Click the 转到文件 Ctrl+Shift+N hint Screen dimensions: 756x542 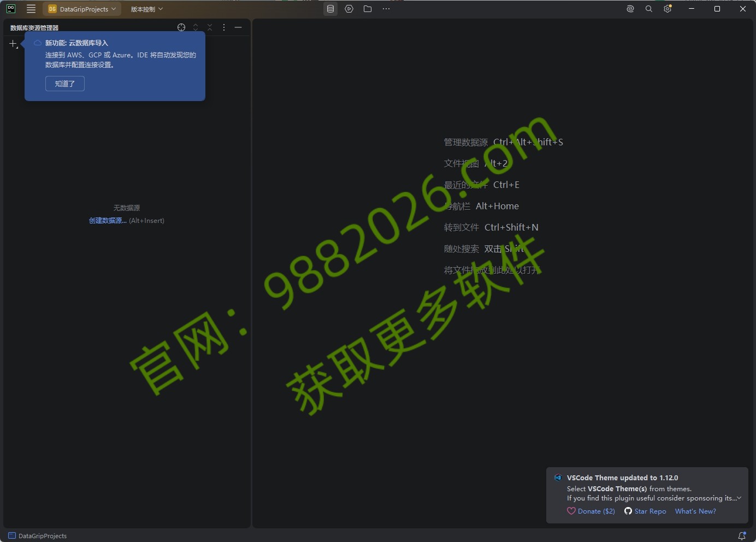(x=491, y=227)
